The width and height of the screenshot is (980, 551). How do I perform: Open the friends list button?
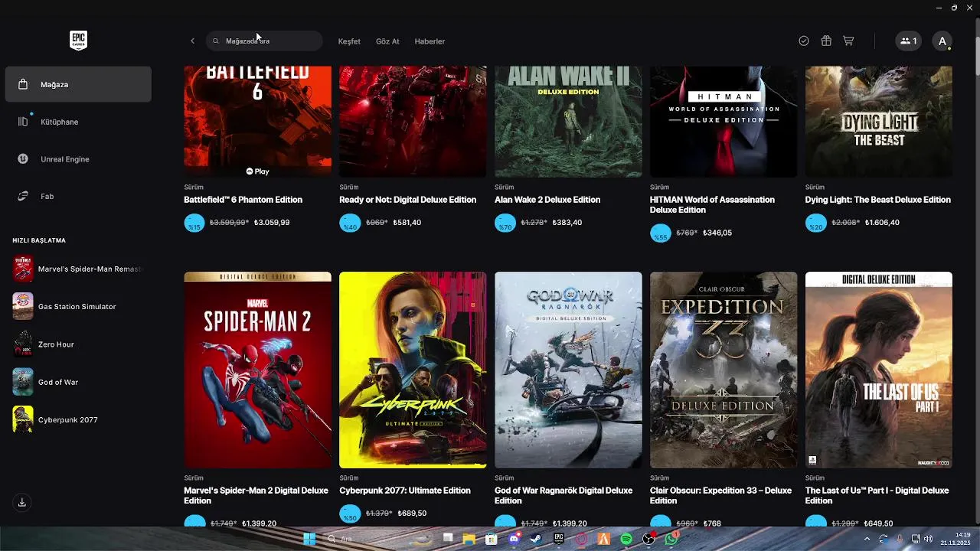point(909,41)
